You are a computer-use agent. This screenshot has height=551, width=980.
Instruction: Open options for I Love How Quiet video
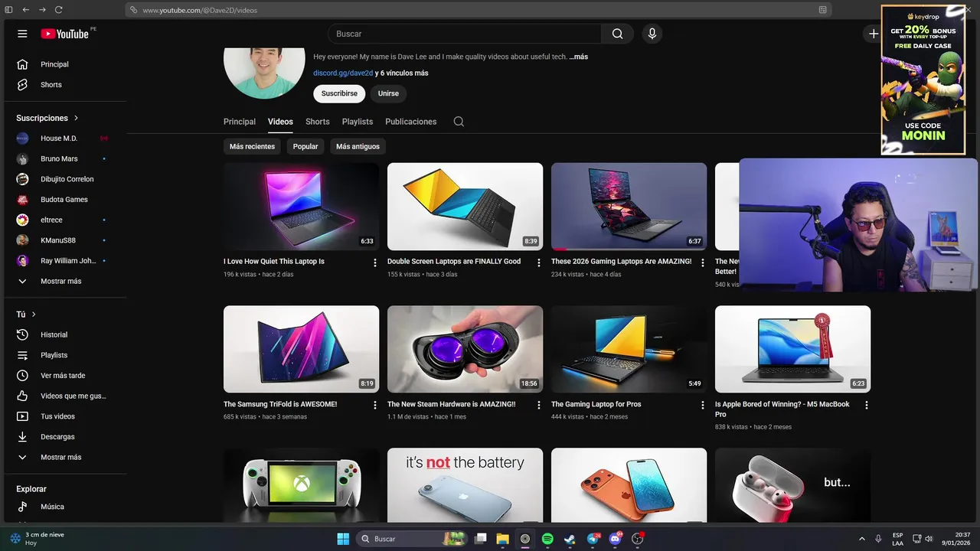[374, 262]
